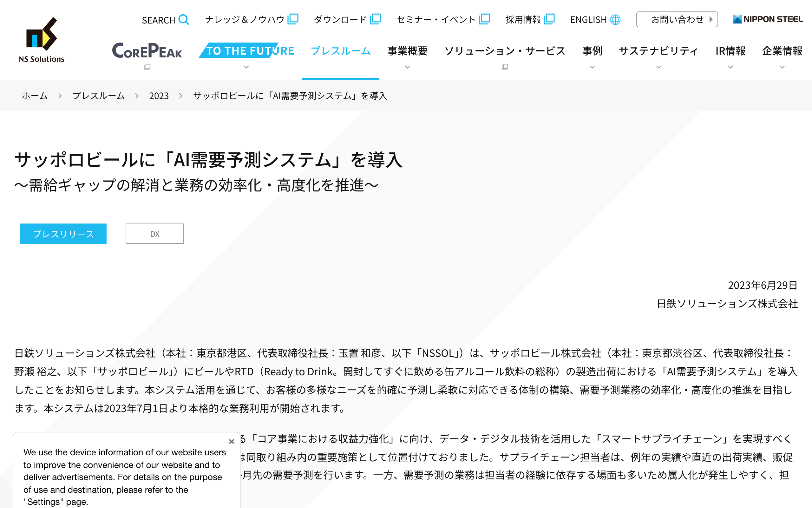This screenshot has height=508, width=812.
Task: Click external-link icon beside ダウンロード
Action: [x=376, y=19]
